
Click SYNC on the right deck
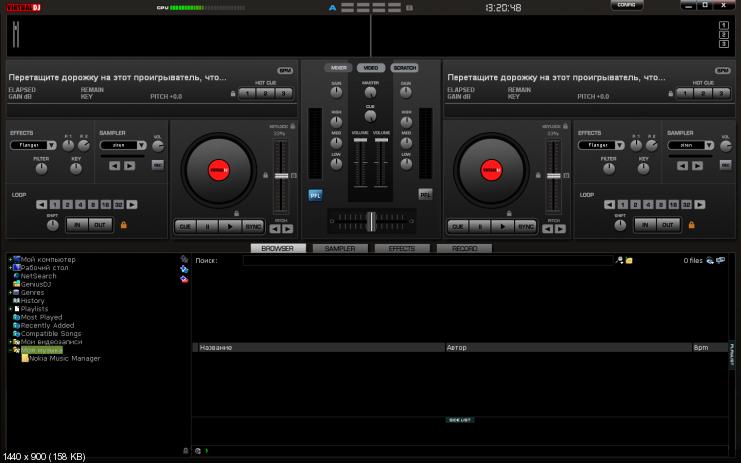(525, 226)
